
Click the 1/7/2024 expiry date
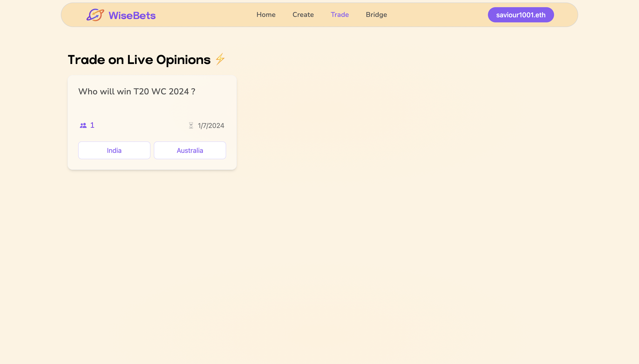coord(211,126)
